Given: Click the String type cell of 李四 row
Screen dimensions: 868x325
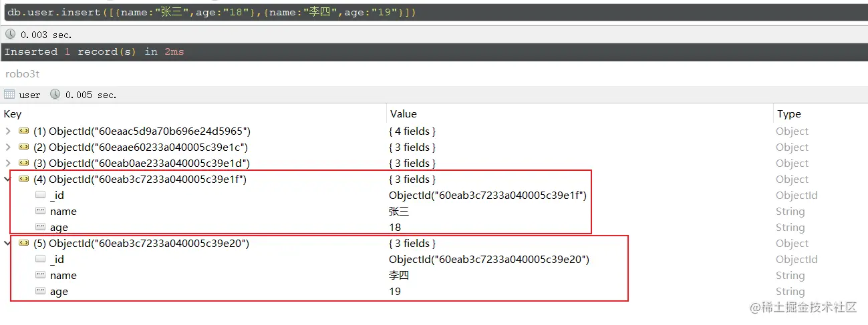Looking at the screenshot, I should (790, 276).
